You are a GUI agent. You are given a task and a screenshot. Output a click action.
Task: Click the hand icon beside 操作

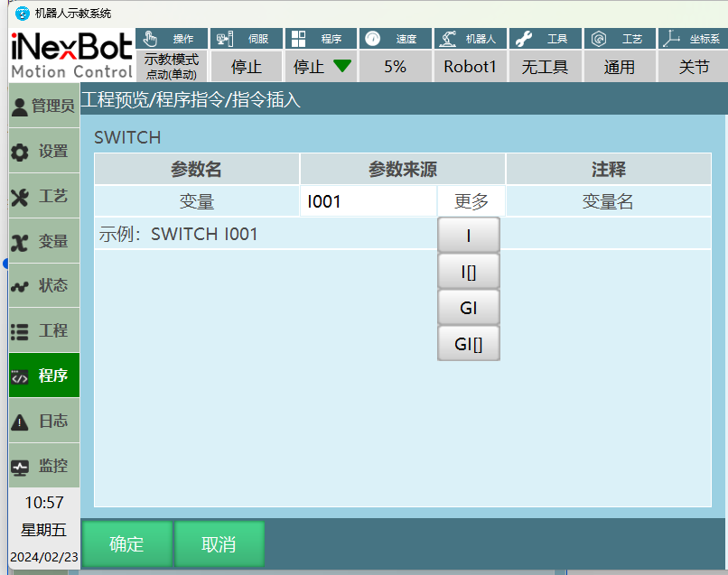point(151,39)
